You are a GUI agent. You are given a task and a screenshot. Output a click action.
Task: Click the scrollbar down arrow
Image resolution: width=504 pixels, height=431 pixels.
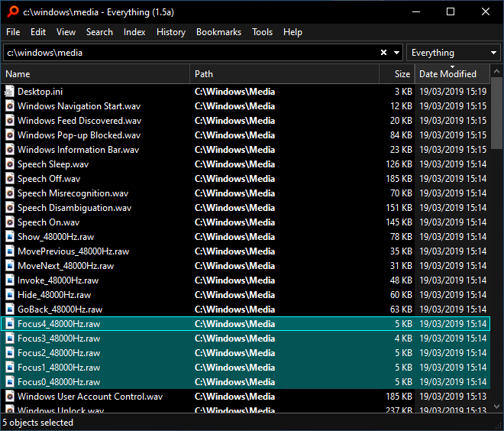coord(496,407)
